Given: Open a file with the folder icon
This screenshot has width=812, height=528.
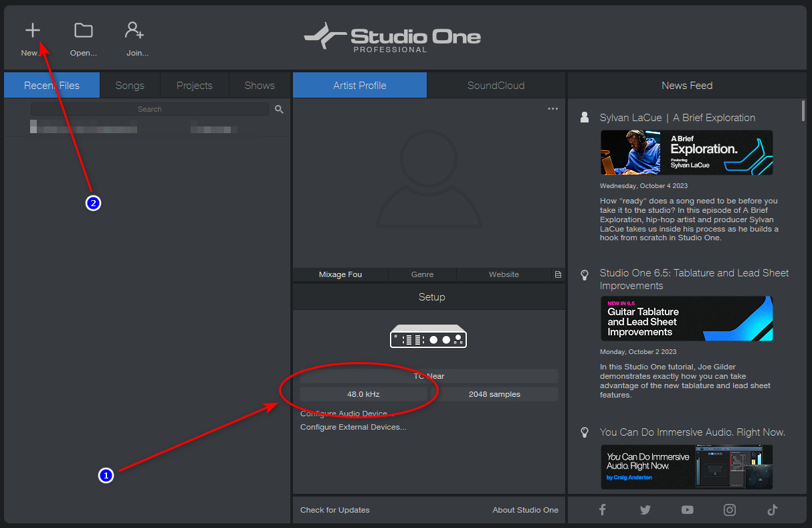Looking at the screenshot, I should 84,30.
